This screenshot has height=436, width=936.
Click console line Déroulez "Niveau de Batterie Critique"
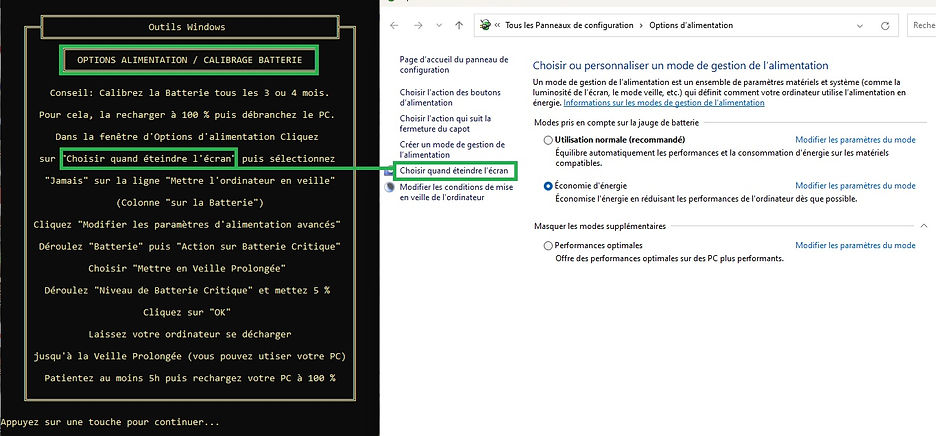[x=187, y=290]
